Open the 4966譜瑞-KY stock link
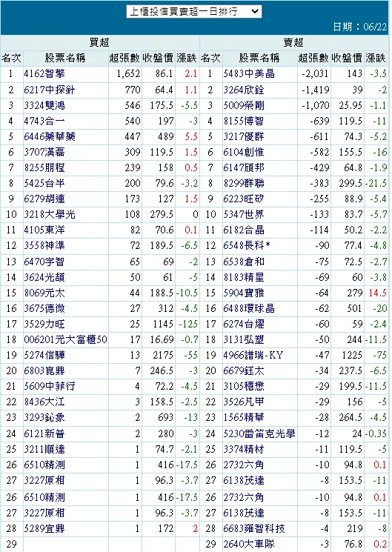This screenshot has height=552, width=392. click(x=253, y=355)
